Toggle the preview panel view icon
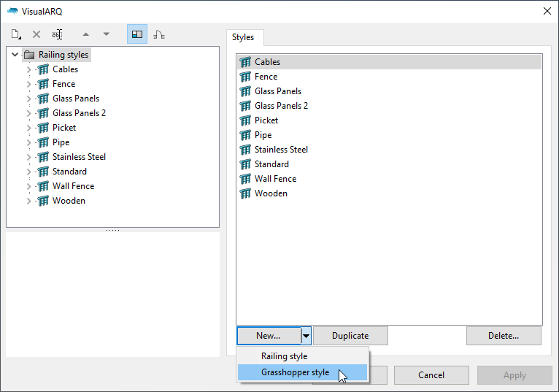The height and width of the screenshot is (392, 559). (136, 34)
